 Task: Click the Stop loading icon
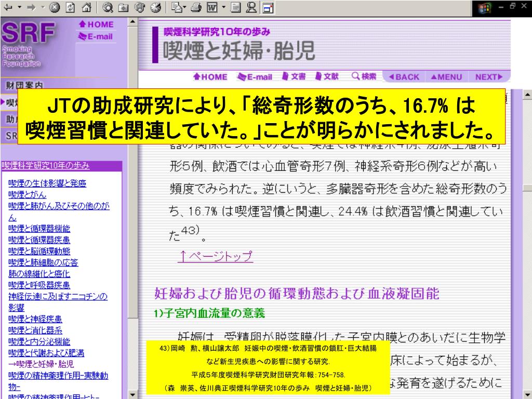[54, 7]
